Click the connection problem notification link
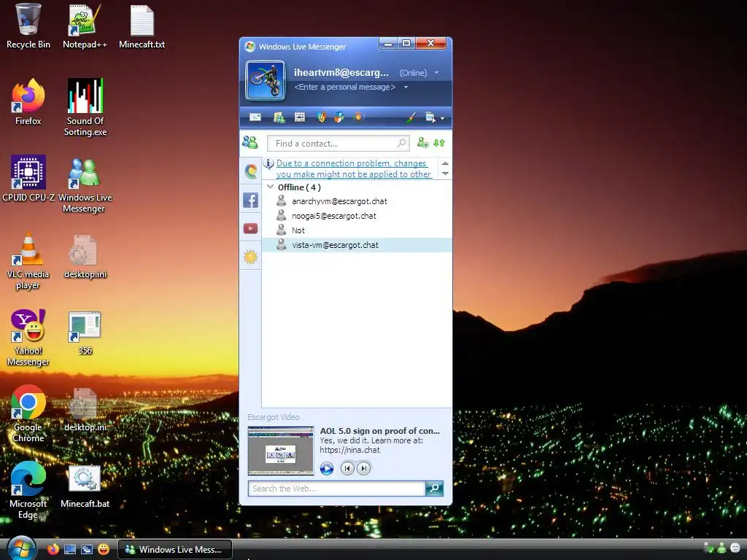Image resolution: width=747 pixels, height=560 pixels. pos(354,168)
